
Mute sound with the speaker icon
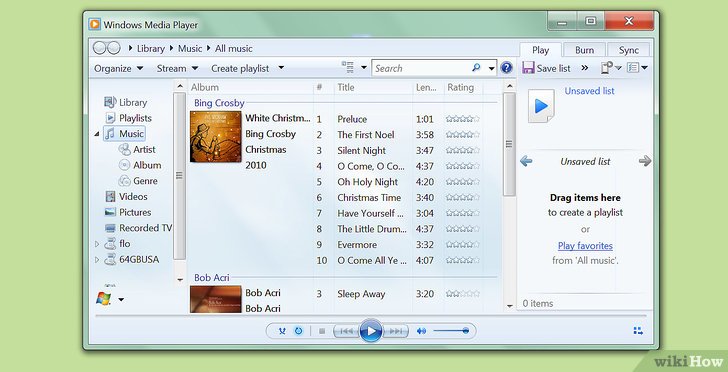pyautogui.click(x=422, y=331)
